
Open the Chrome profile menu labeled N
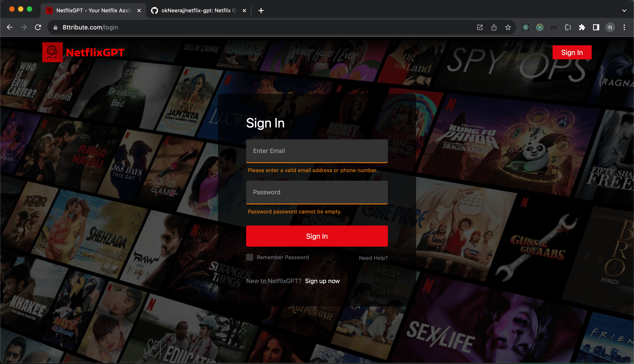(x=610, y=27)
